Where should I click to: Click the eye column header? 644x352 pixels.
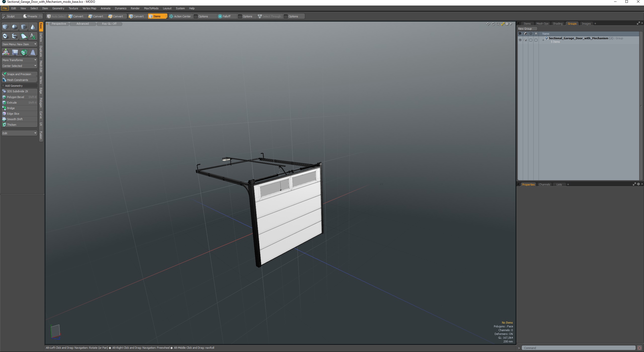point(520,34)
